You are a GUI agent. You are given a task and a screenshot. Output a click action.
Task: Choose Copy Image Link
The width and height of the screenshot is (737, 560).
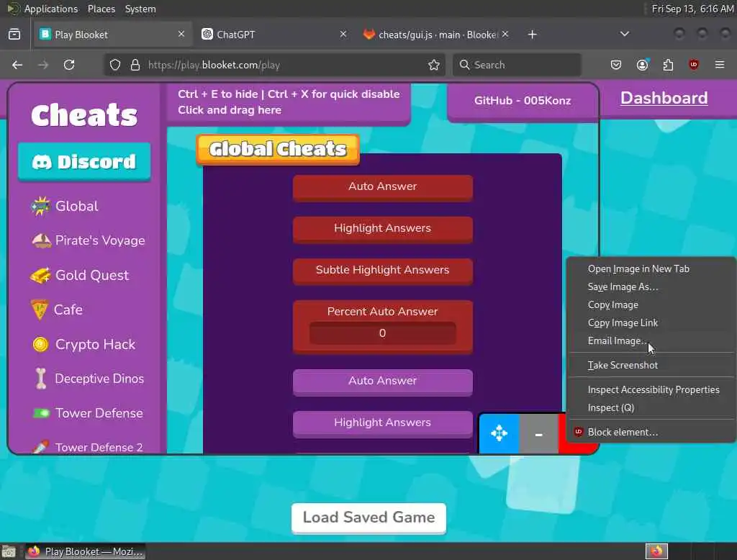(x=651, y=323)
